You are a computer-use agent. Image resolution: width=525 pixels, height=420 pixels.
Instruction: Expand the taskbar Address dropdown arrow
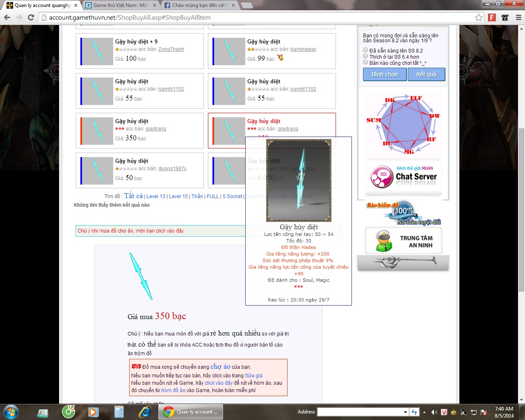click(405, 412)
